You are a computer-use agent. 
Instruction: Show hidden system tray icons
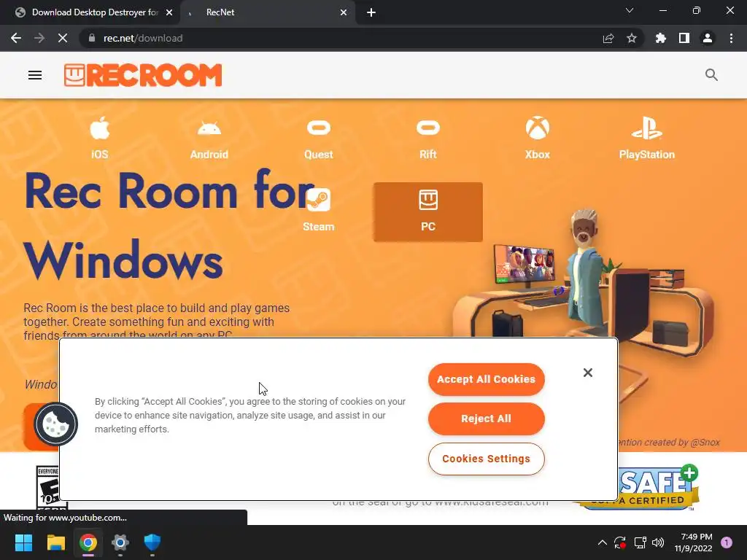(602, 542)
